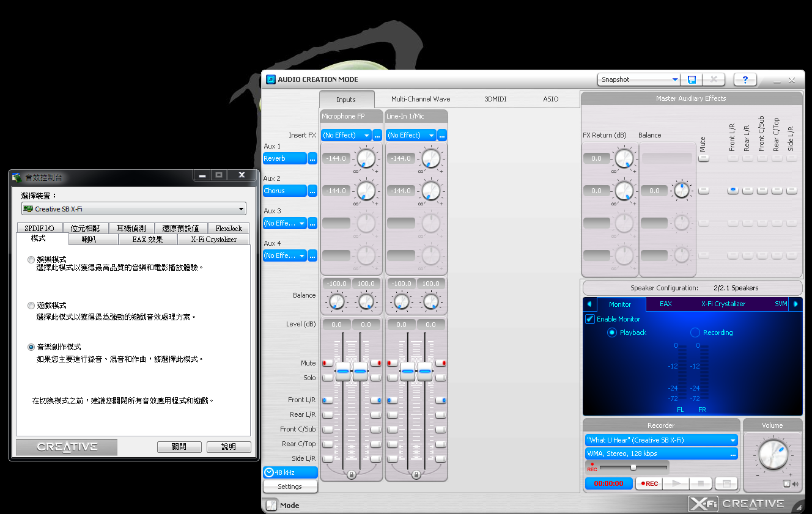Mute the Chorus return in Master Auxiliary Effects

point(704,191)
